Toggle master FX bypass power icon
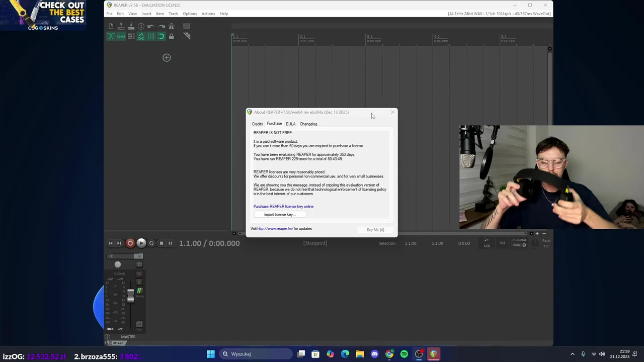Viewport: 644px width, 362px height. pyautogui.click(x=140, y=256)
